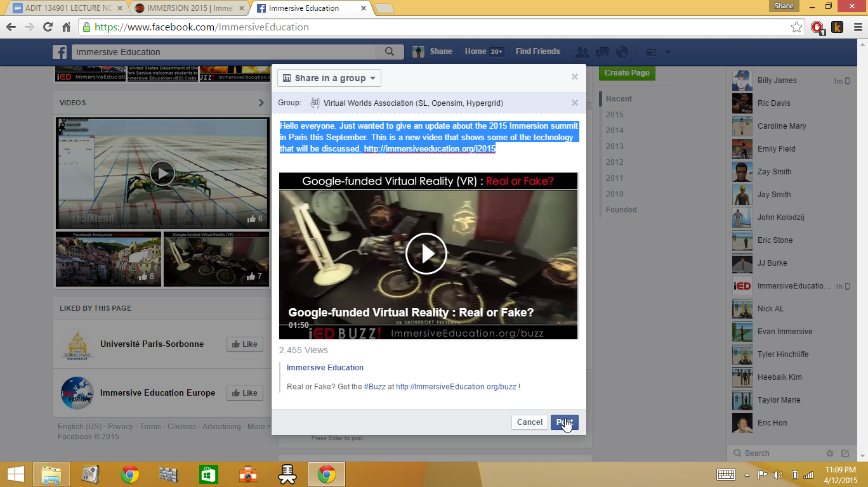
Task: Jump to 2012 in the timeline
Action: (614, 162)
